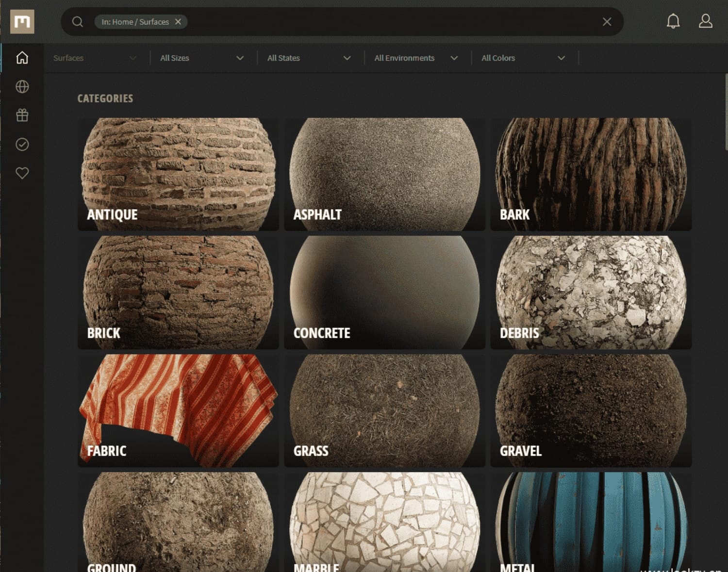The image size is (728, 572).
Task: Click the search magnifier icon
Action: click(x=78, y=22)
